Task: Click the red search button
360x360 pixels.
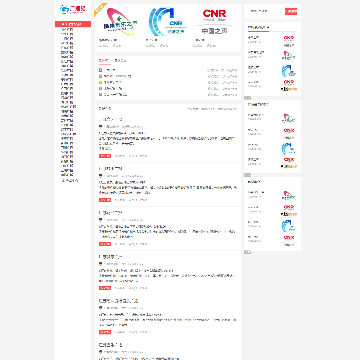Action: (291, 11)
